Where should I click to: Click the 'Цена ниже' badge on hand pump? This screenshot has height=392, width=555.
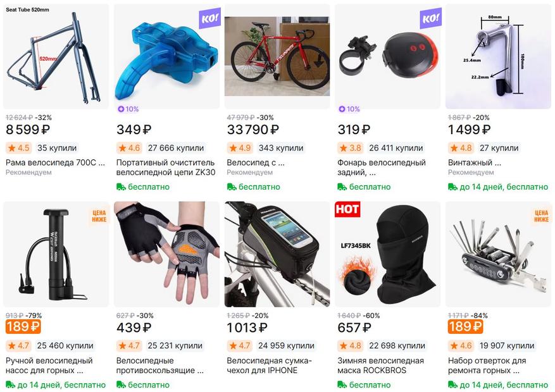click(99, 216)
